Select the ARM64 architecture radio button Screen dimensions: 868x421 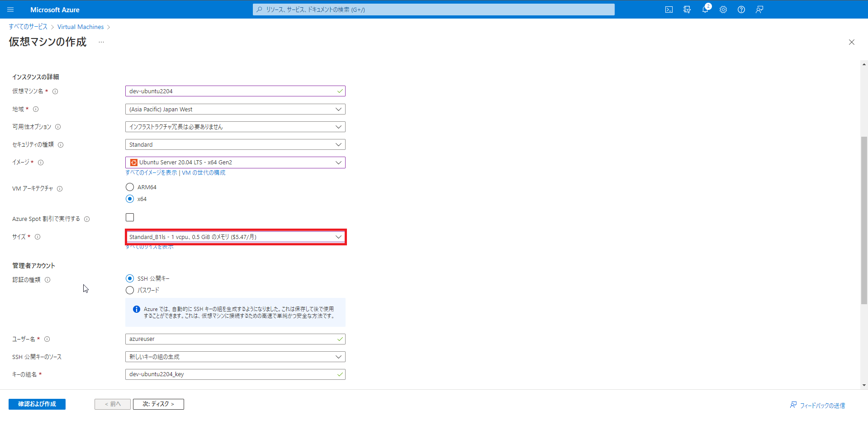[130, 187]
